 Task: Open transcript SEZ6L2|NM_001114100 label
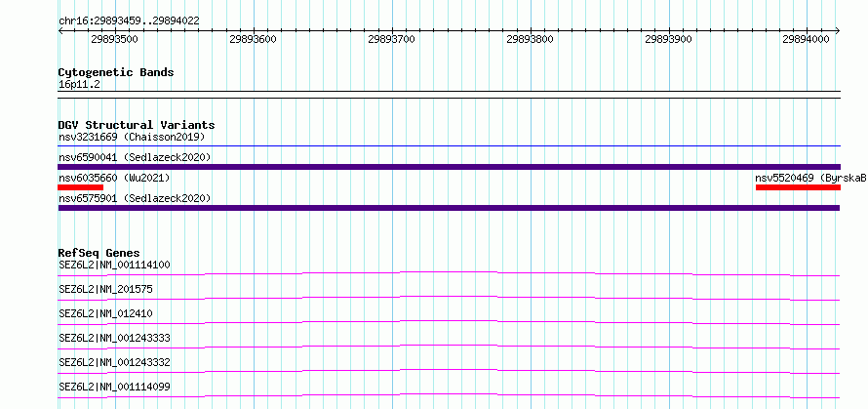point(114,265)
